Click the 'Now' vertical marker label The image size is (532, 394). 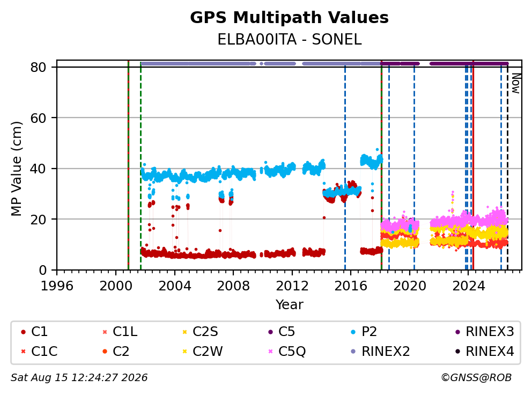[x=516, y=84]
